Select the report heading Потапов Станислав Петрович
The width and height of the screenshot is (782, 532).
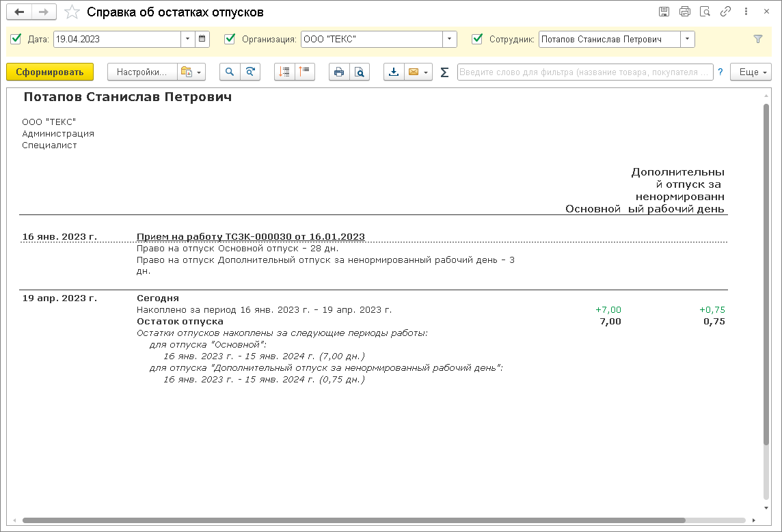128,97
